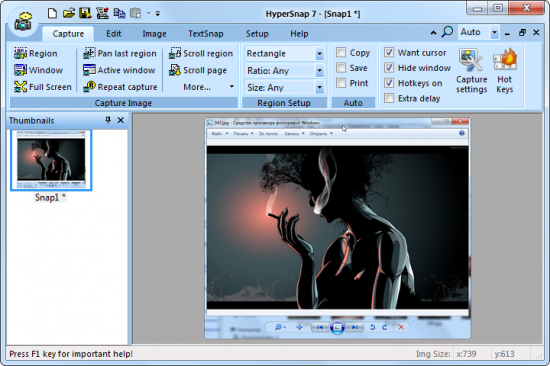Screen dimensions: 550x366
Task: Open the Image ribbon tab
Action: click(154, 34)
